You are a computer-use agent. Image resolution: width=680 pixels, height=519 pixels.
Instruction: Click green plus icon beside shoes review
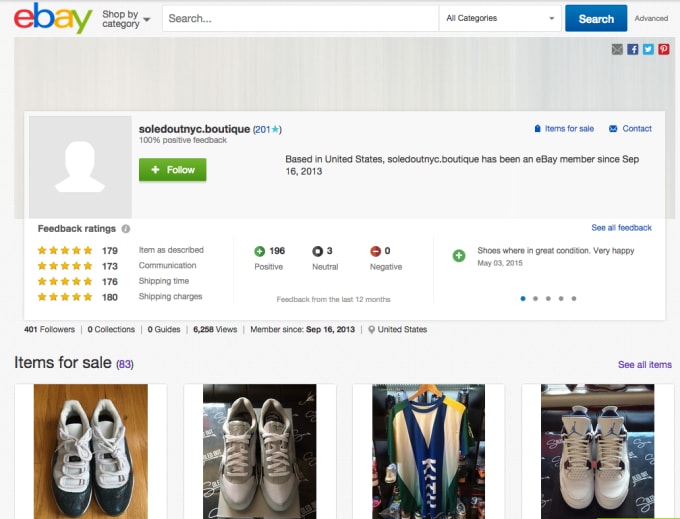[459, 256]
